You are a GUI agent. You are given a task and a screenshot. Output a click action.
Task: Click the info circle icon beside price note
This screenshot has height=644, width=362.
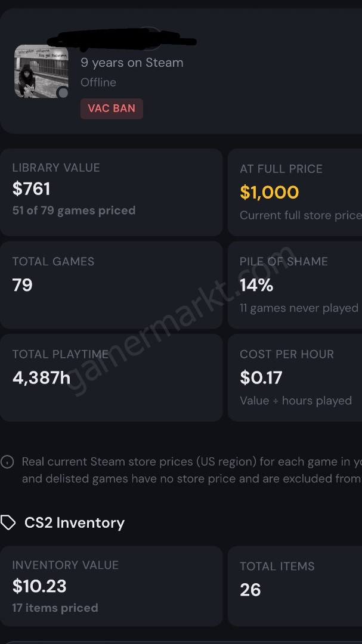coord(7,462)
